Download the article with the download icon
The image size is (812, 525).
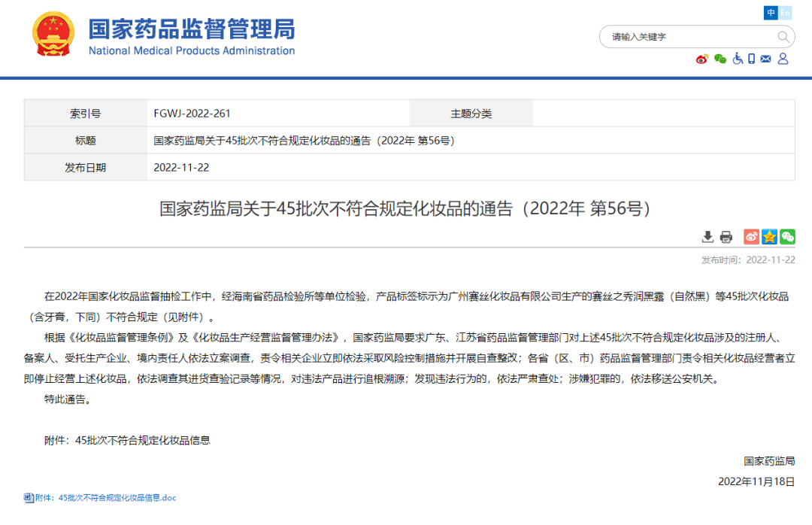point(707,237)
